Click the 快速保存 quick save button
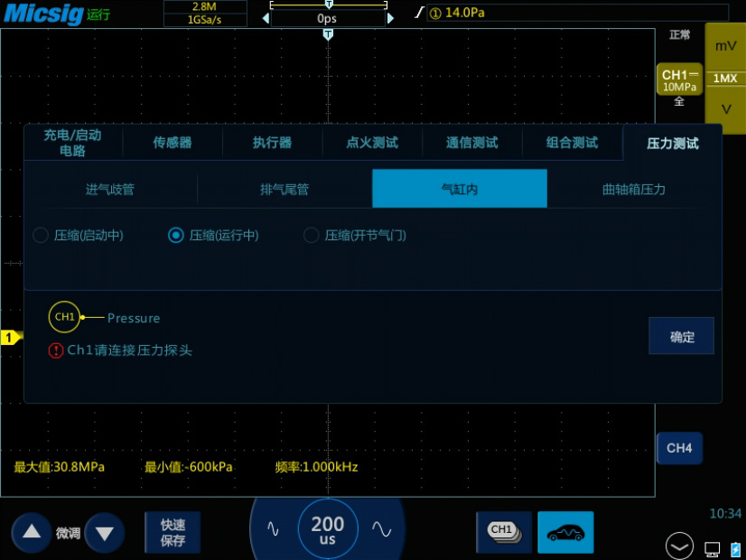This screenshot has width=746, height=560. point(173,532)
